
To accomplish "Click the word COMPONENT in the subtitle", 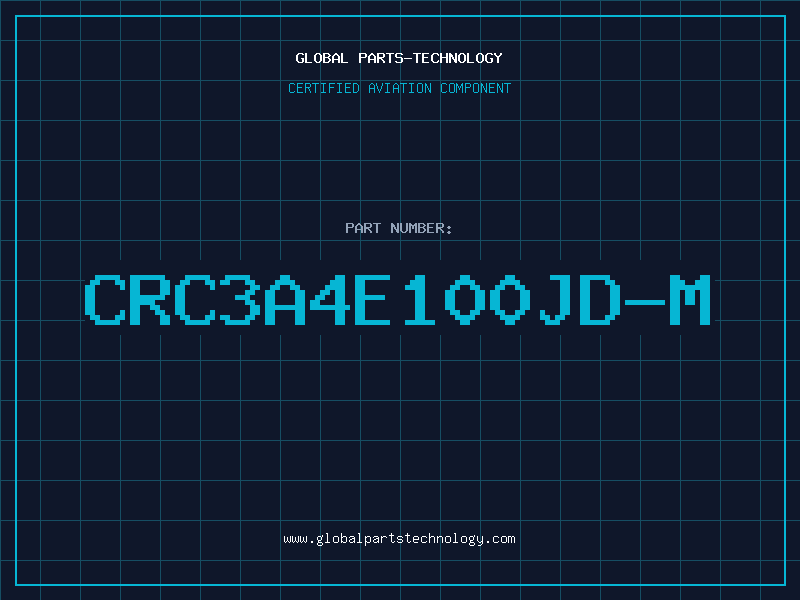I will point(476,88).
